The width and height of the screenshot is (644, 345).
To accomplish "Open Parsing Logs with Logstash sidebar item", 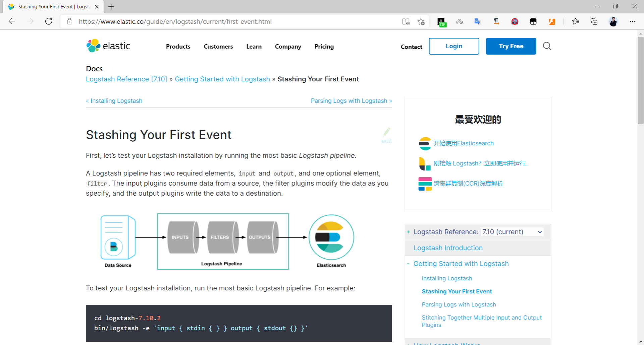I will 459,304.
